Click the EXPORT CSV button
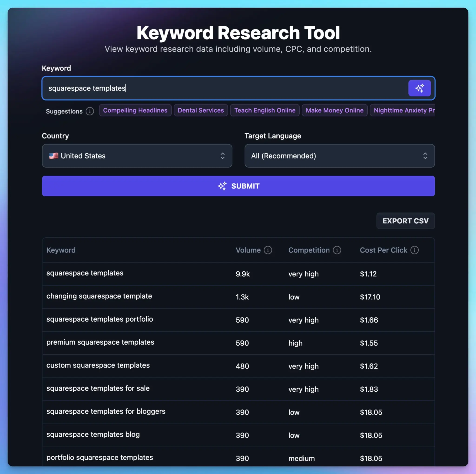Screen dimensions: 476x474 pyautogui.click(x=405, y=221)
